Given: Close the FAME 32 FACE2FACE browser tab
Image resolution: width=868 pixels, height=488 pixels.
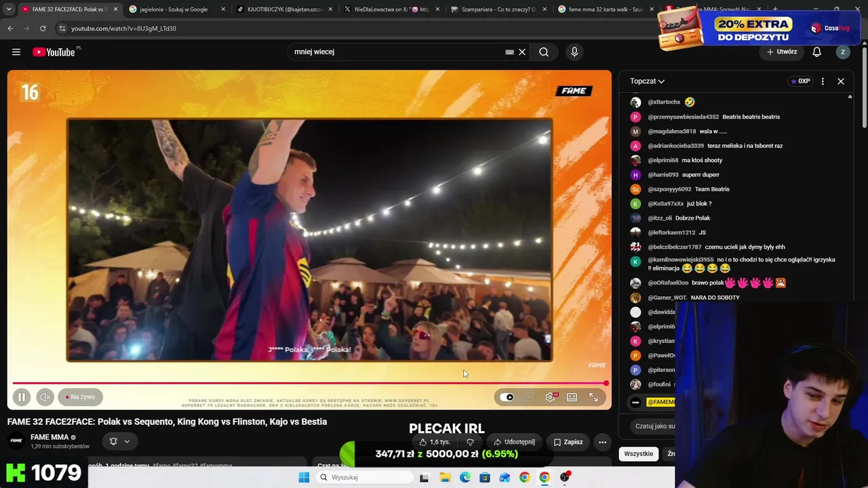Looking at the screenshot, I should coord(115,9).
